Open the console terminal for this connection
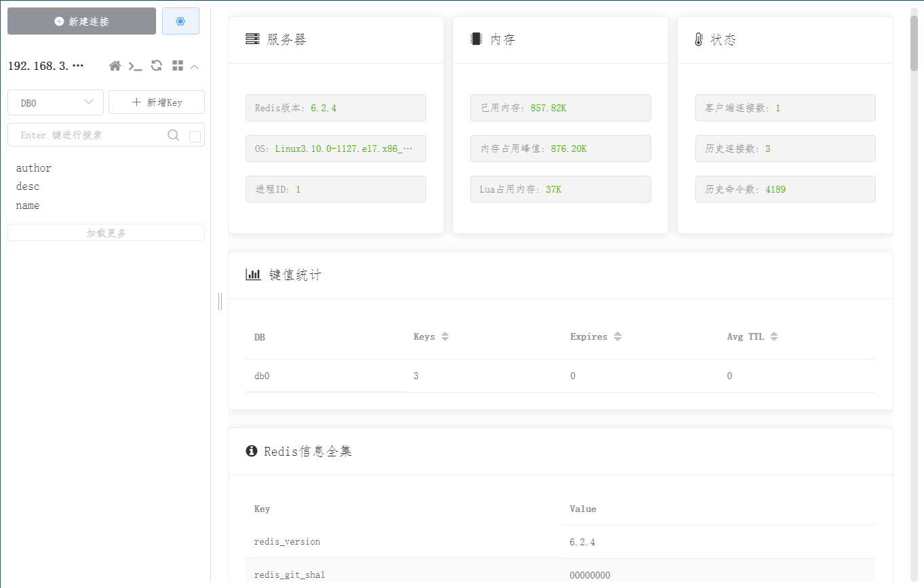Image resolution: width=924 pixels, height=588 pixels. [x=135, y=66]
